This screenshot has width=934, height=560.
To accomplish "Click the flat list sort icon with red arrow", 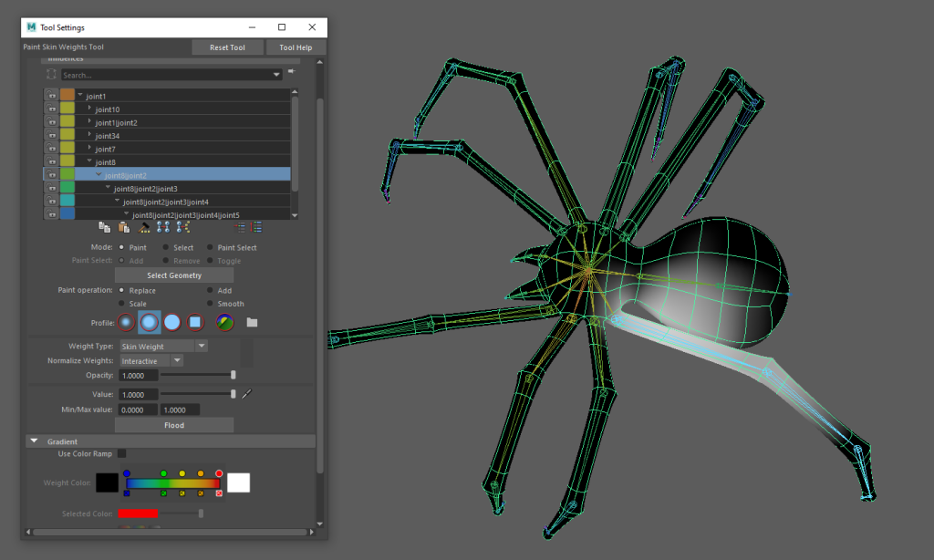I will [x=240, y=227].
